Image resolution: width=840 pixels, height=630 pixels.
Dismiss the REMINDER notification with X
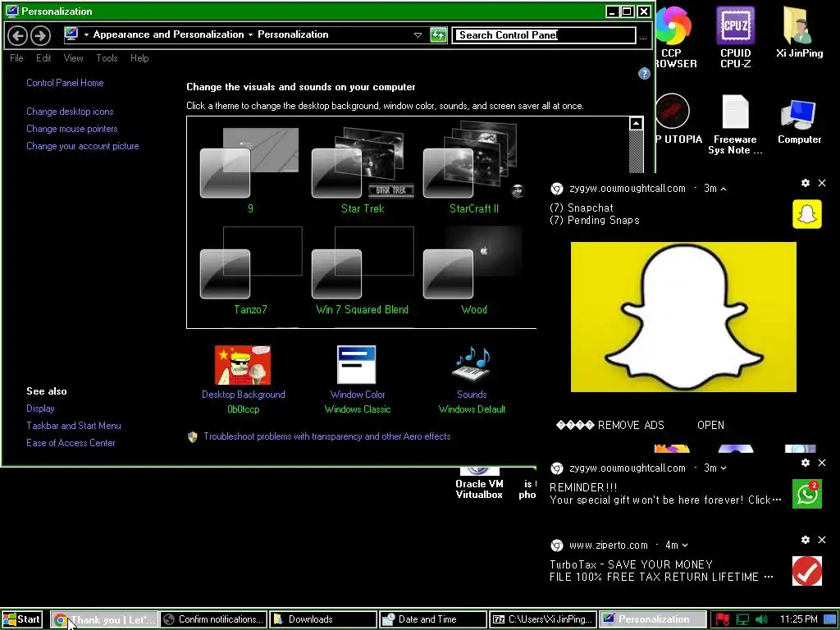pyautogui.click(x=822, y=463)
